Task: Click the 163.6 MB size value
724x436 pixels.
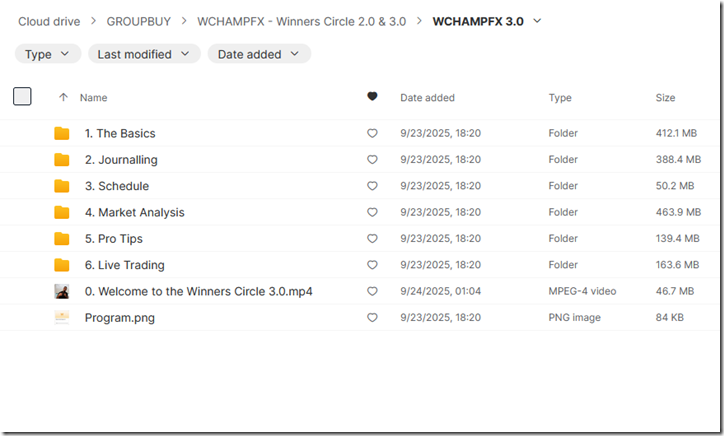Action: pos(677,265)
